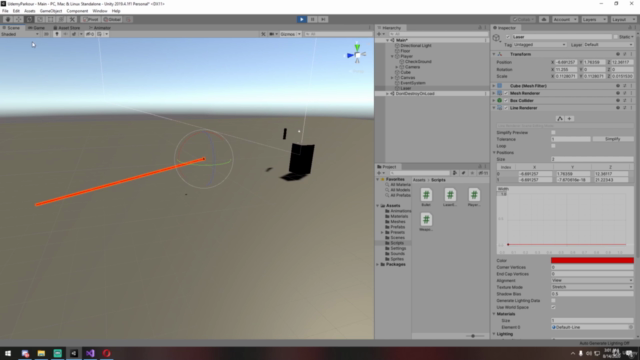The image size is (640, 360).
Task: Open scene camera settings icon
Action: pyautogui.click(x=272, y=34)
